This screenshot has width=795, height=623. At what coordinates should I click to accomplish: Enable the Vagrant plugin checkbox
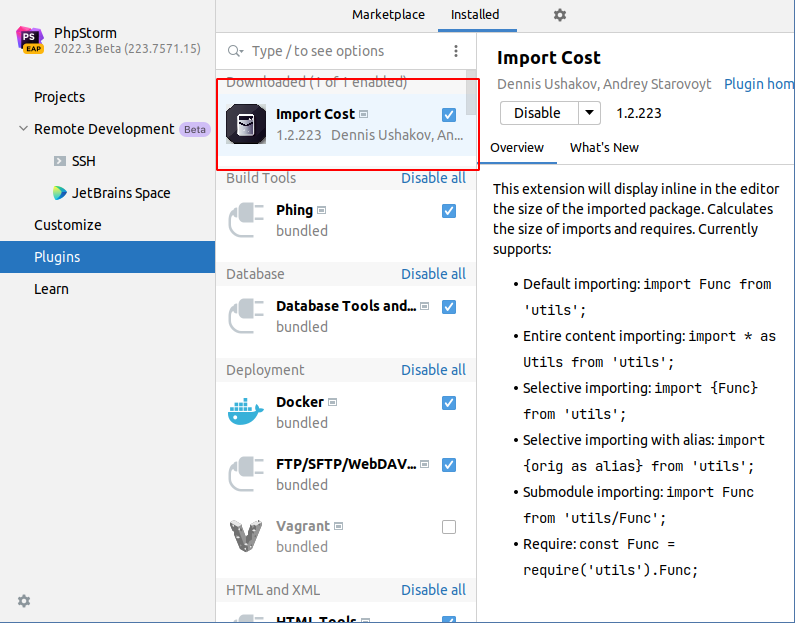click(449, 527)
